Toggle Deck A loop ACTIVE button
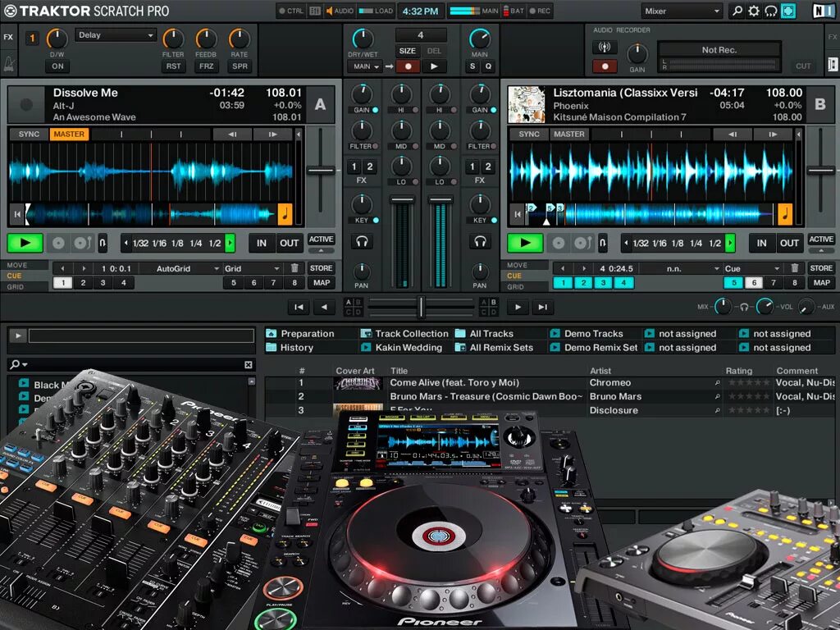840x630 pixels. point(321,240)
